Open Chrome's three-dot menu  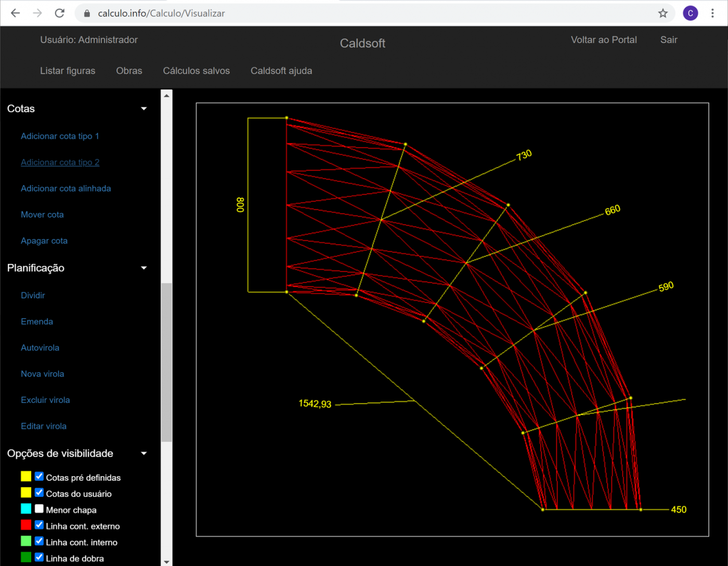pos(712,14)
